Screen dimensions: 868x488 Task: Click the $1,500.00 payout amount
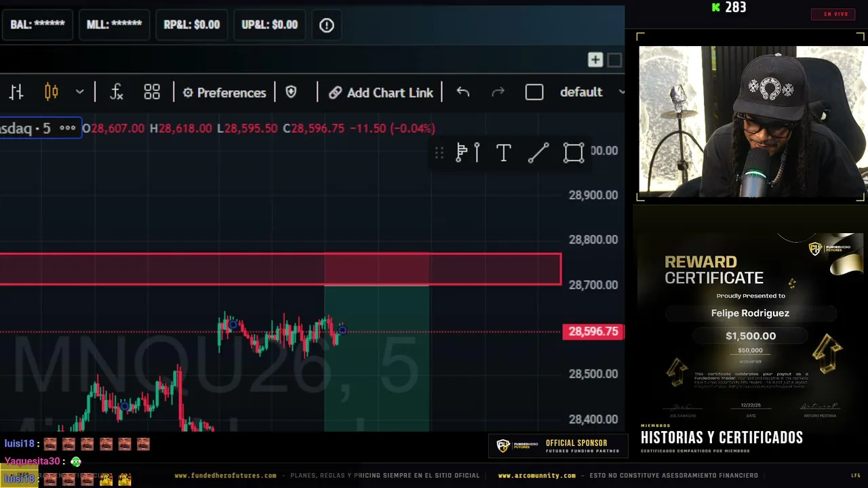click(x=751, y=336)
